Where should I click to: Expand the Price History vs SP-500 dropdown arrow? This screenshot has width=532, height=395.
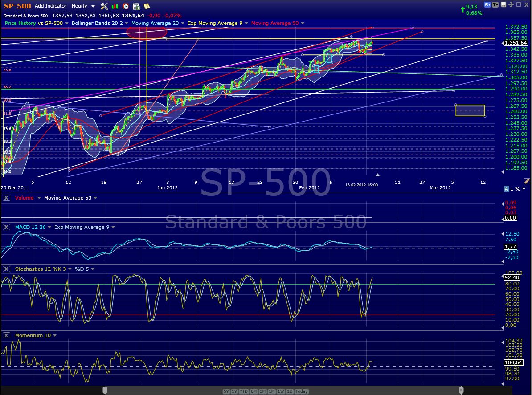tap(67, 24)
